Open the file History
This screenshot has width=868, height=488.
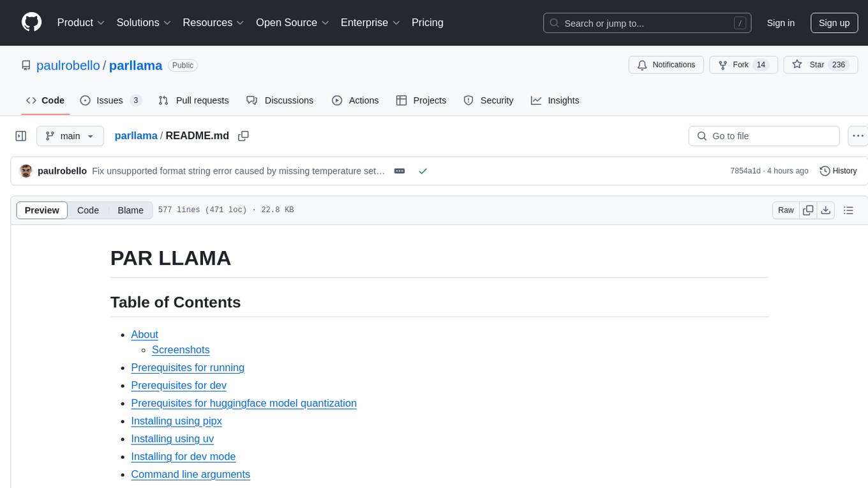coord(838,171)
